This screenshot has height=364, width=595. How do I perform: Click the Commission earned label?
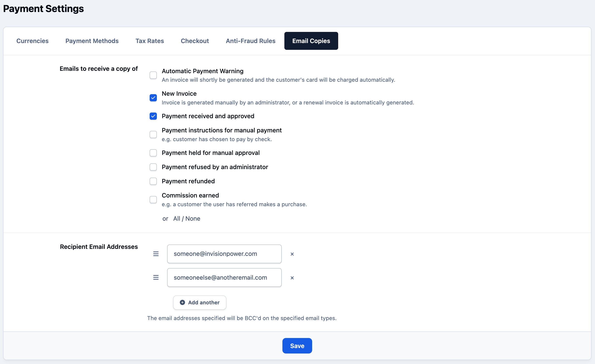point(190,195)
